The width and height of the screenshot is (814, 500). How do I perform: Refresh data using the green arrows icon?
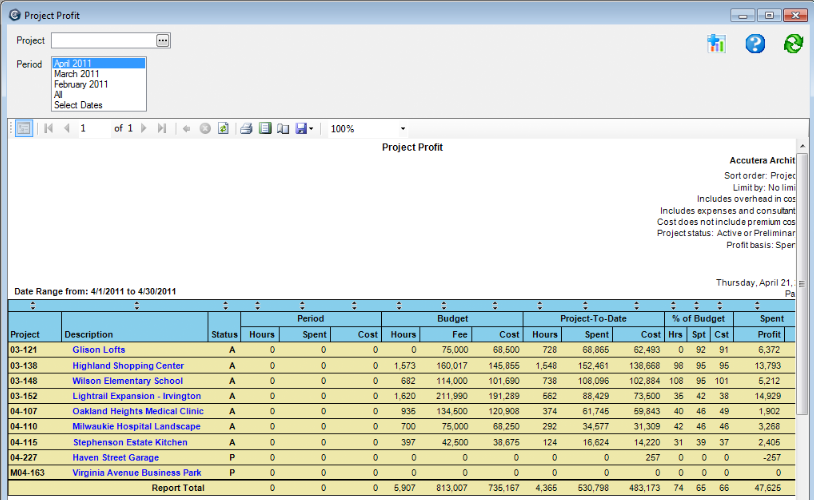(793, 43)
